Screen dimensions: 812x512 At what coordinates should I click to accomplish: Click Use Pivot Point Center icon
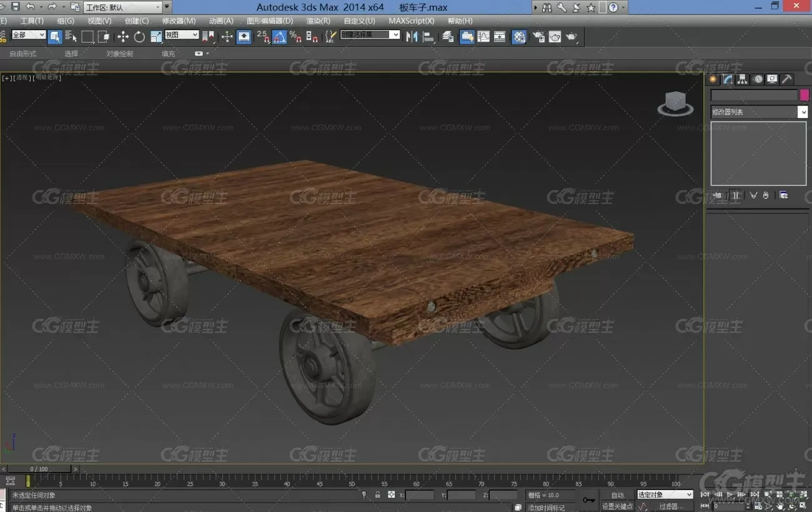click(x=208, y=37)
